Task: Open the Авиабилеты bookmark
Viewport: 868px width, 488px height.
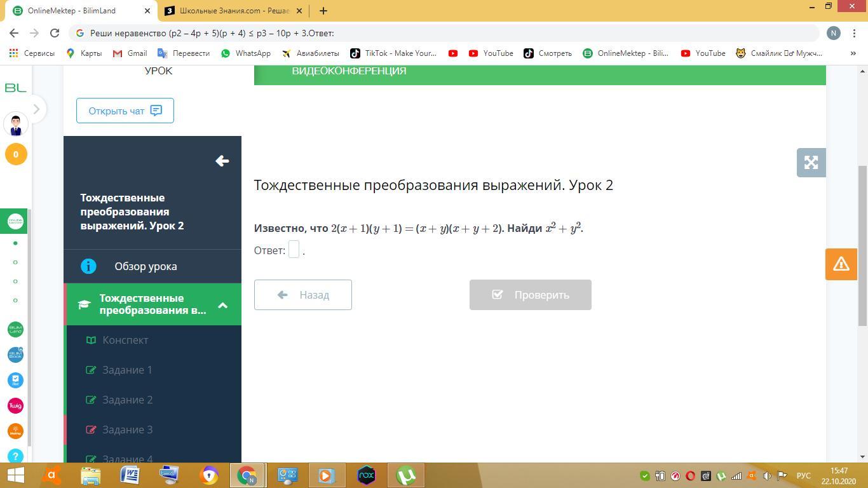Action: click(x=311, y=53)
